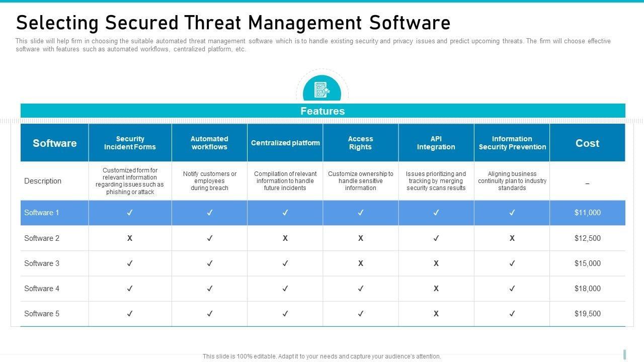Select the Software 2 row label
The height and width of the screenshot is (362, 644).
(42, 238)
